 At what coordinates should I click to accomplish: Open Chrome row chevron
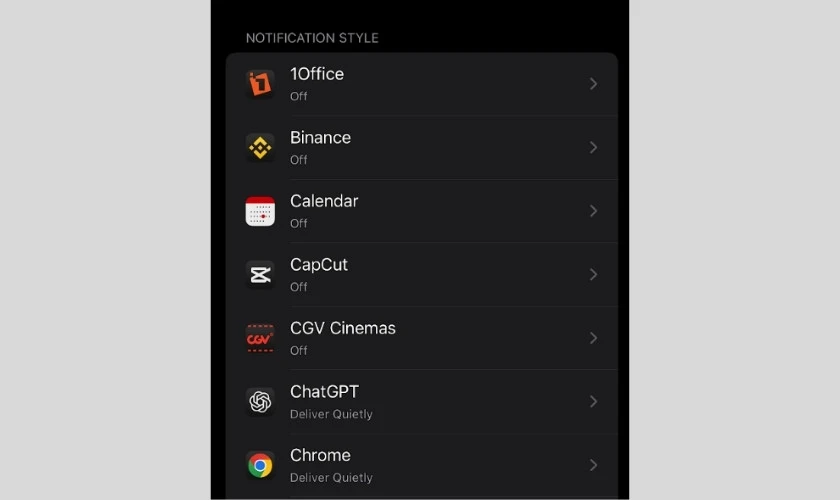(x=593, y=465)
